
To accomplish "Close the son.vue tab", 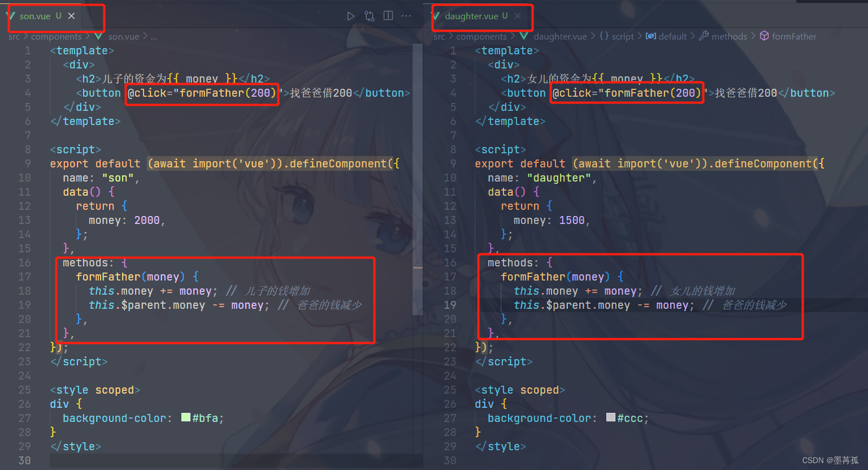I will pos(72,16).
